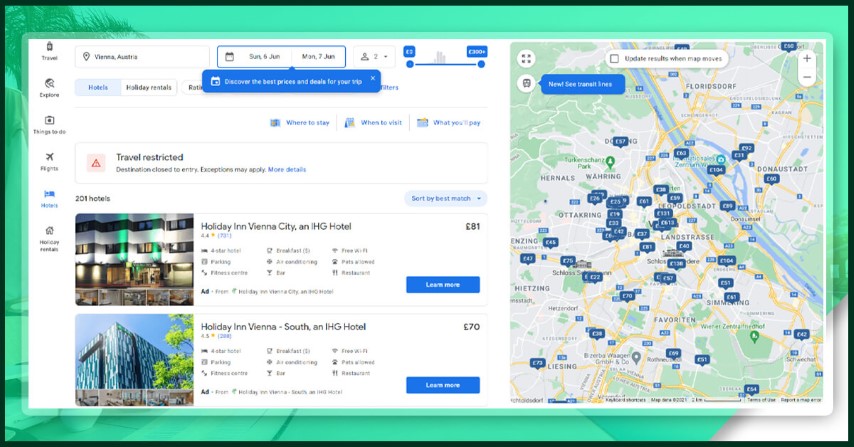854x447 pixels.
Task: Click the When to visit icon
Action: pyautogui.click(x=350, y=123)
